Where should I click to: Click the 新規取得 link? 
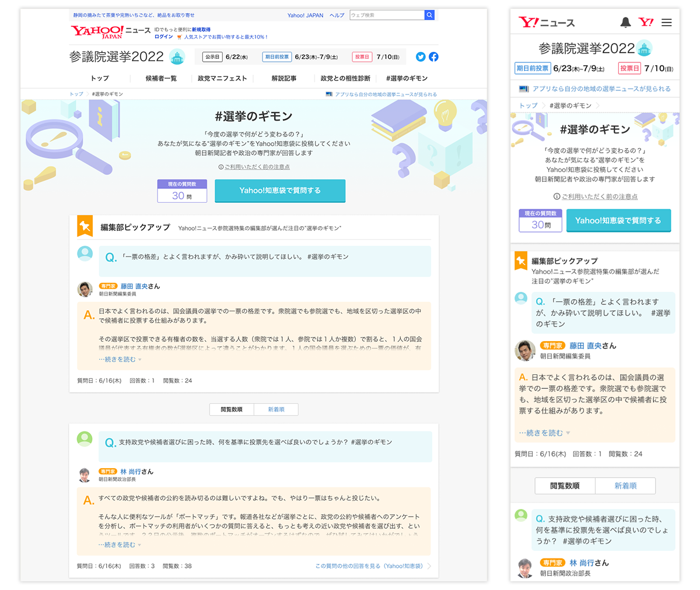click(201, 30)
